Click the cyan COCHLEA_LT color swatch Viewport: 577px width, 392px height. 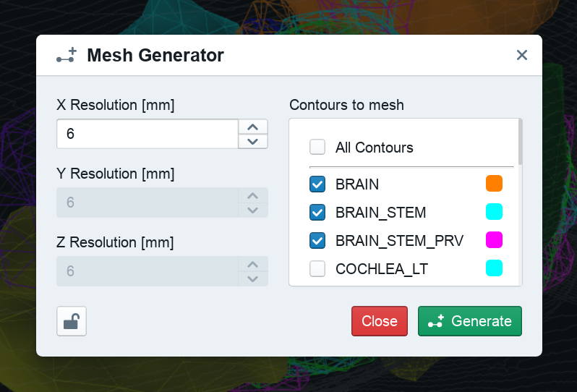pyautogui.click(x=494, y=268)
